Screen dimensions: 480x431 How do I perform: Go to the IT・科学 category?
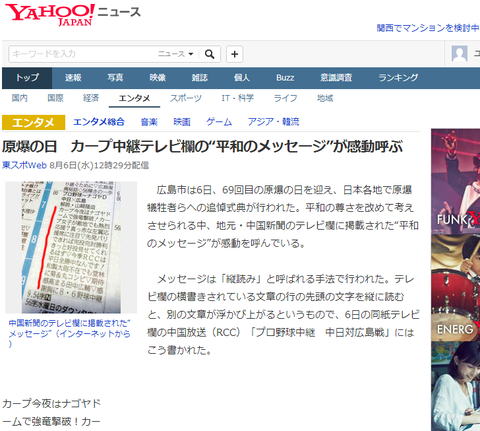click(238, 98)
